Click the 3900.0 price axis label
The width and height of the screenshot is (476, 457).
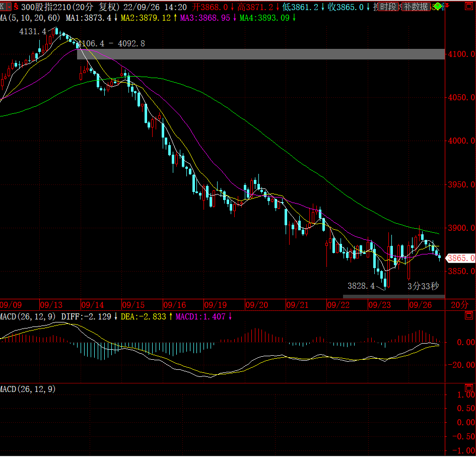[x=462, y=228]
